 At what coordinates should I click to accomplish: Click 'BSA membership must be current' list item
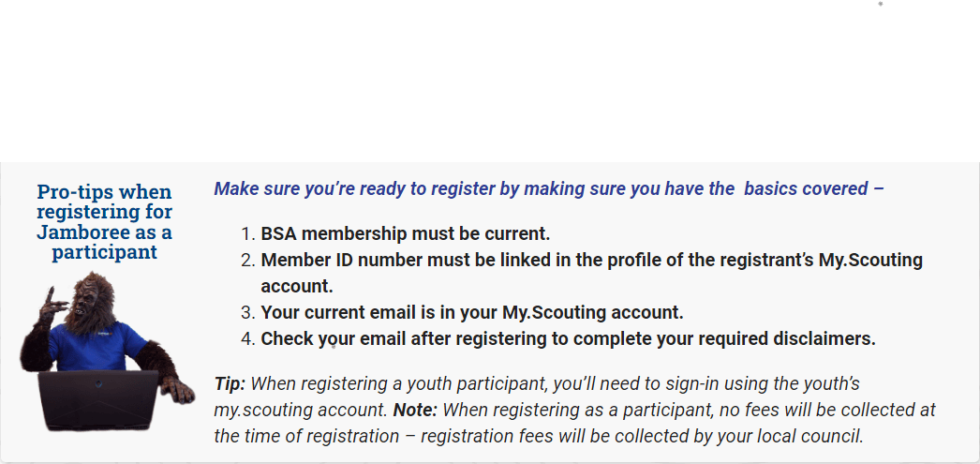coord(406,234)
